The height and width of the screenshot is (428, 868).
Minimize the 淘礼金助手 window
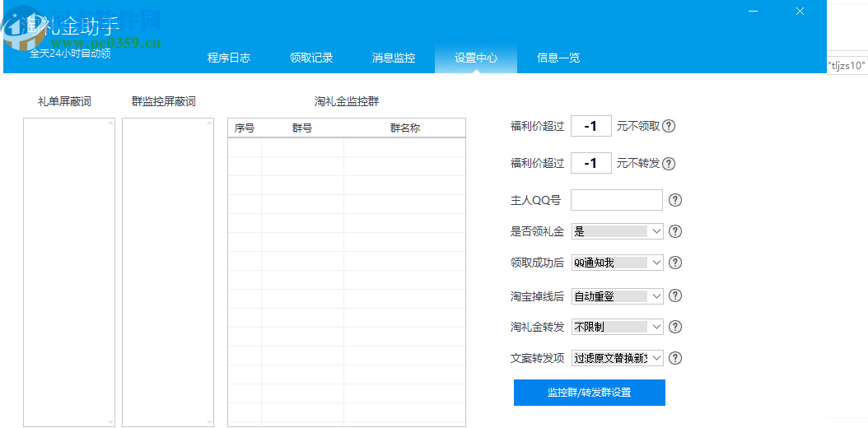point(754,11)
